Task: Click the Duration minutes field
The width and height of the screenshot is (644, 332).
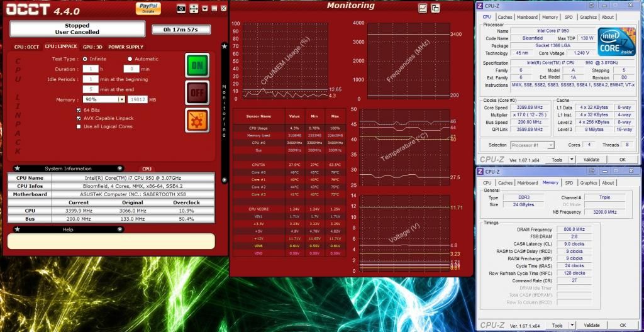Action: pyautogui.click(x=131, y=69)
